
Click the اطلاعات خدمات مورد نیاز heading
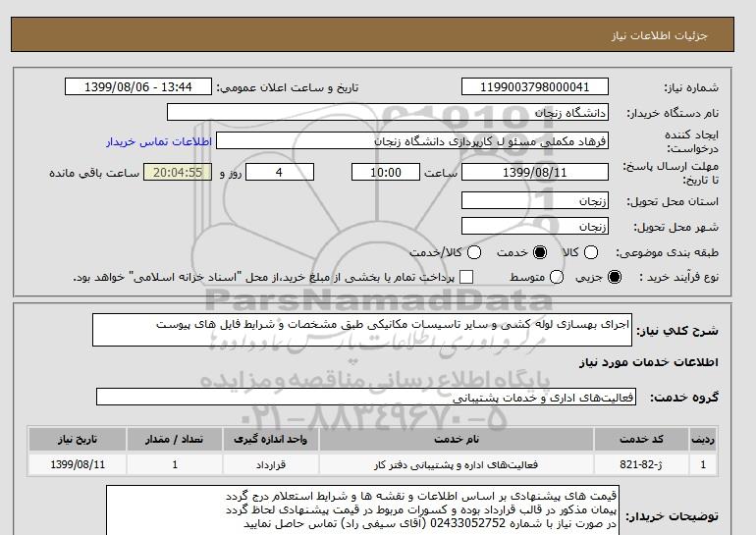click(648, 362)
